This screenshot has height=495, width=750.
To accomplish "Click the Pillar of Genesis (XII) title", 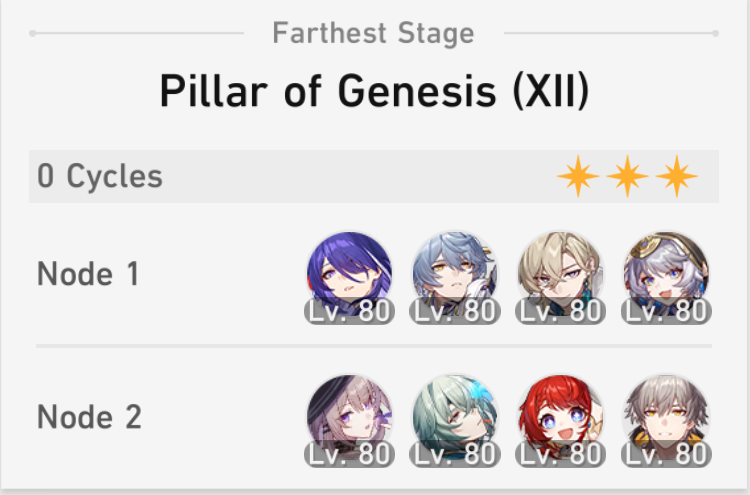I will [375, 91].
